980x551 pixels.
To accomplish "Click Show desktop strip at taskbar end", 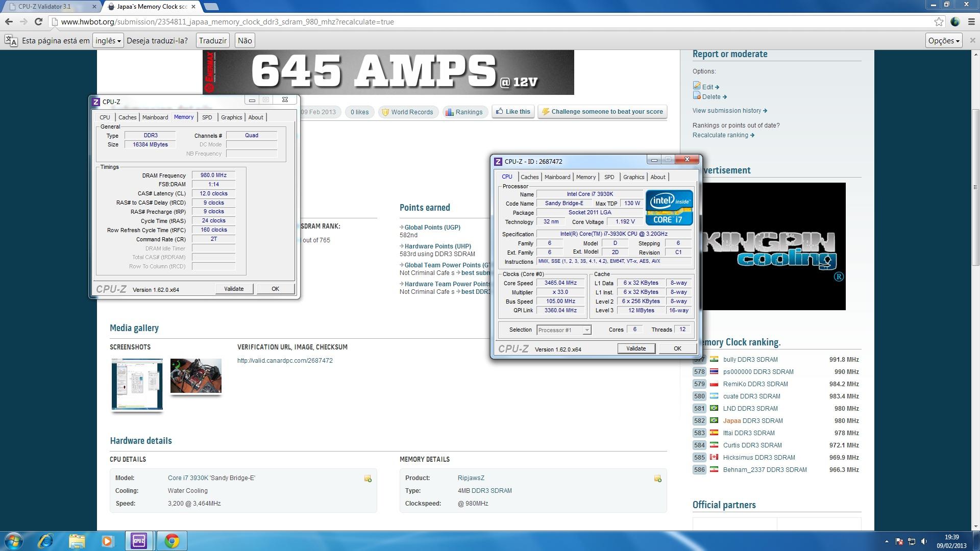I will (976, 541).
